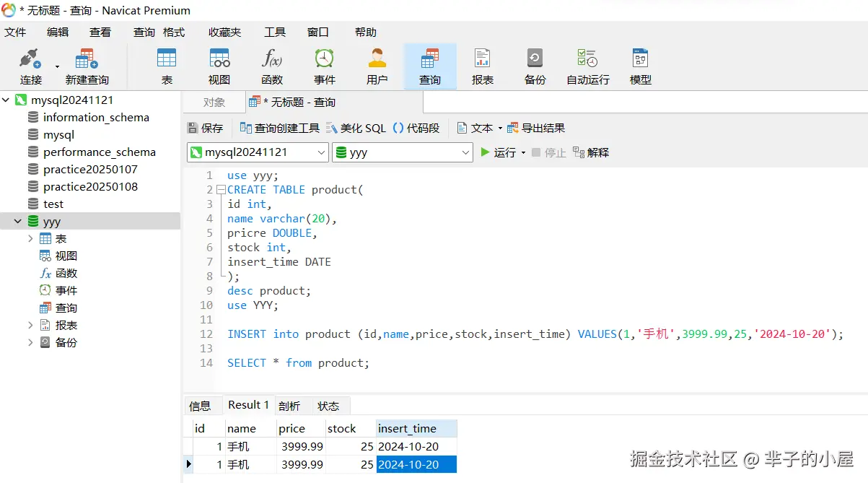The height and width of the screenshot is (483, 868).
Task: Open the yyy database combo box
Action: click(x=403, y=152)
